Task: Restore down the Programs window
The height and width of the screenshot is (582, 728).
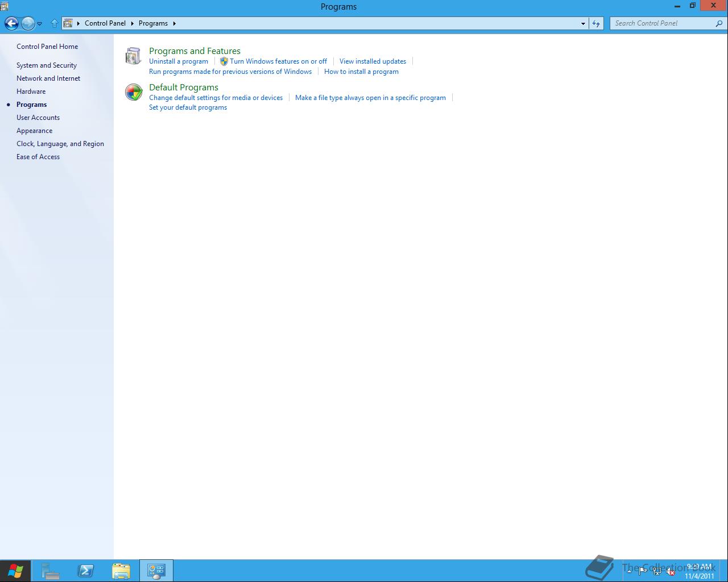Action: pos(692,6)
